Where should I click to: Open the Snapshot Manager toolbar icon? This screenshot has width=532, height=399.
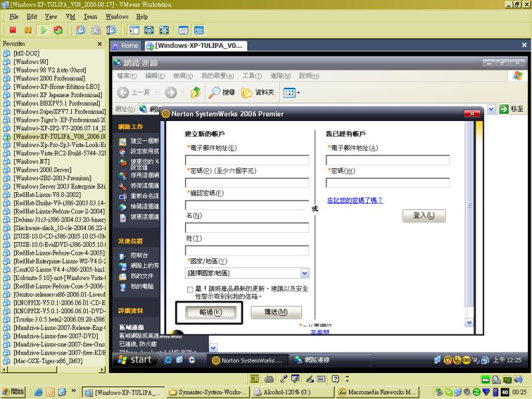111,30
